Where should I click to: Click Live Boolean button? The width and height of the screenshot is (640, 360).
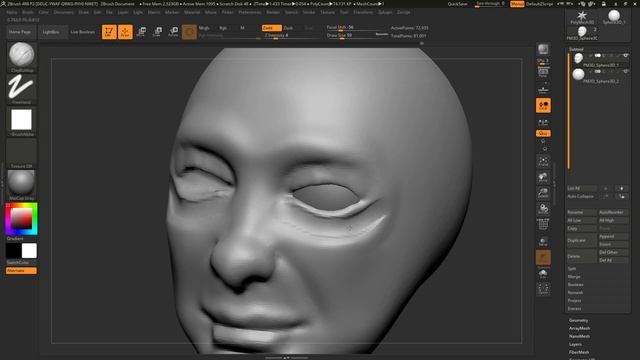pyautogui.click(x=83, y=32)
